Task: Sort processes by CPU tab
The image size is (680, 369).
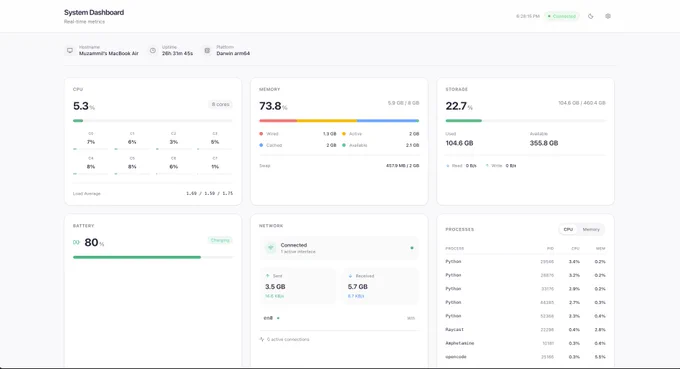Action: 568,229
